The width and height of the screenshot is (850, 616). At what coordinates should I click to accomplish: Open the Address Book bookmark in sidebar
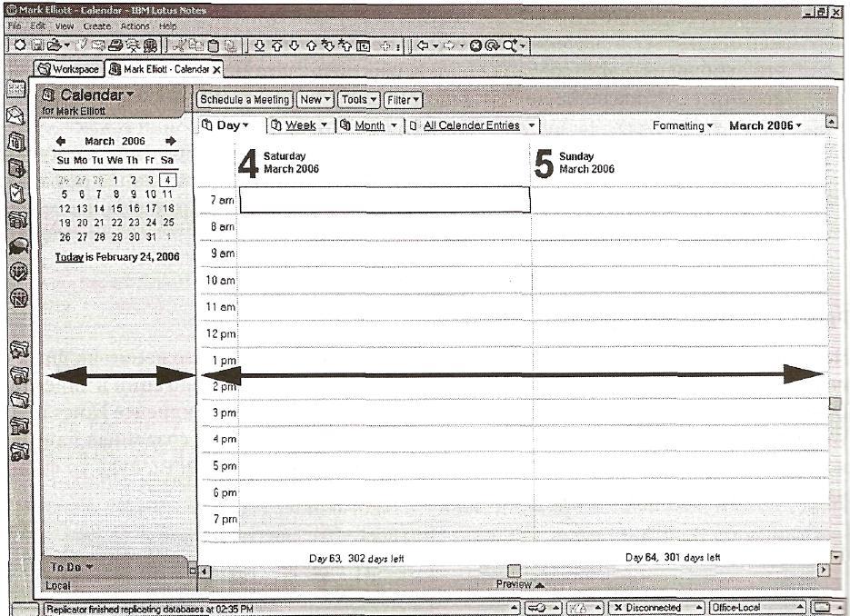tap(16, 168)
